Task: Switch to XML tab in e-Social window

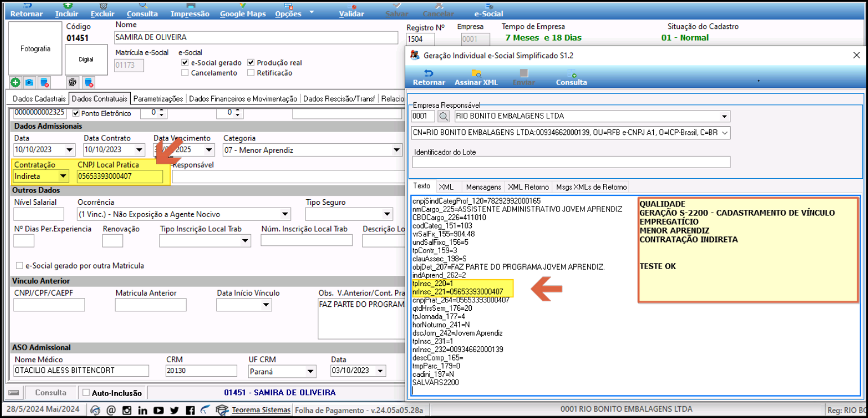Action: click(446, 187)
